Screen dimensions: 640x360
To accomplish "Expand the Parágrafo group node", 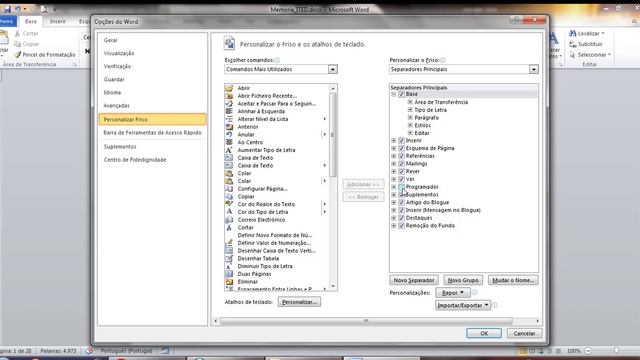I will click(410, 118).
